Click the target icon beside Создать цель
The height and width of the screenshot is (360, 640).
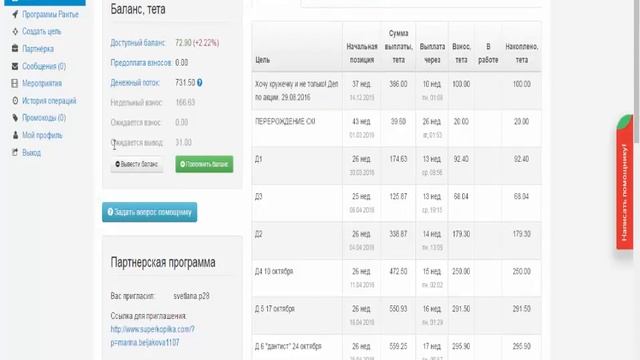[x=15, y=31]
